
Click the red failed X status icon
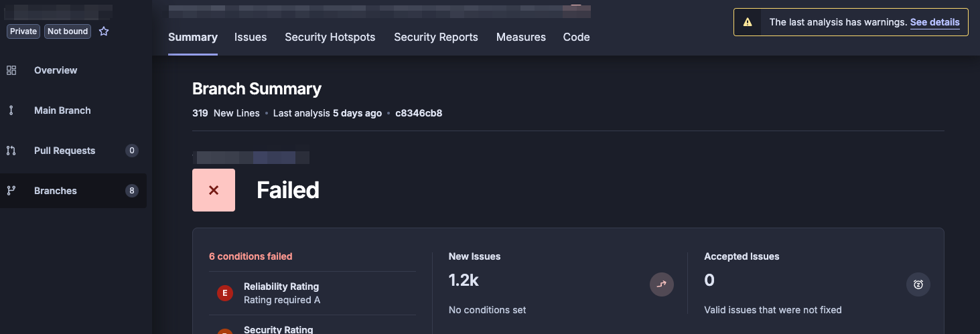214,190
